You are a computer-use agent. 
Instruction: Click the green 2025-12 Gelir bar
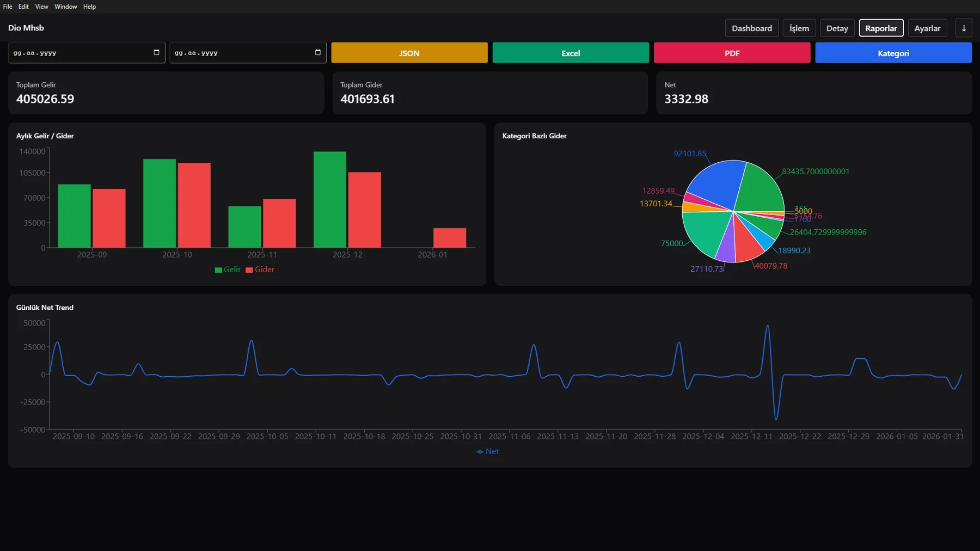330,200
